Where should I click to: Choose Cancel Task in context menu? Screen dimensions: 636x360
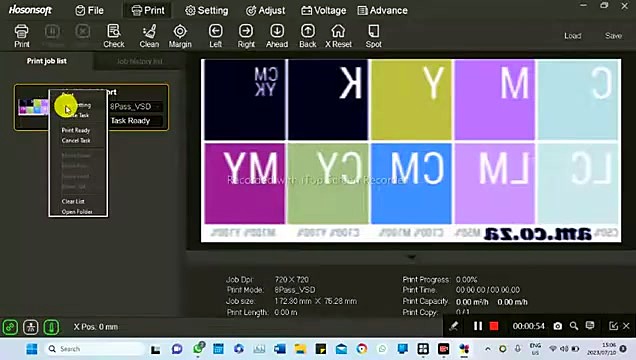pyautogui.click(x=76, y=140)
